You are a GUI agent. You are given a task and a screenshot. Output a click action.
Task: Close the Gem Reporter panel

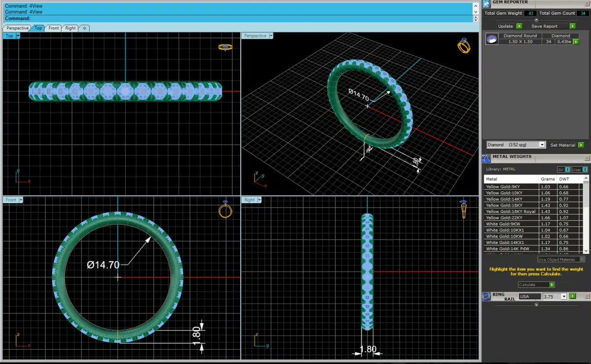586,3
